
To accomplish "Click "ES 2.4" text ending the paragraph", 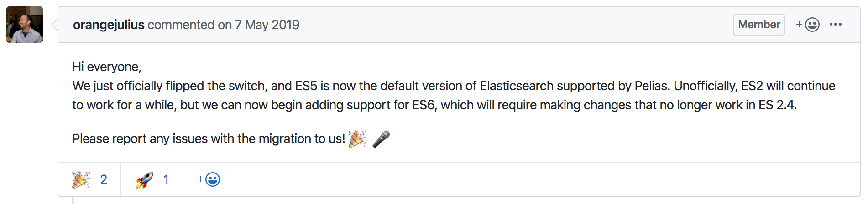I will click(777, 105).
